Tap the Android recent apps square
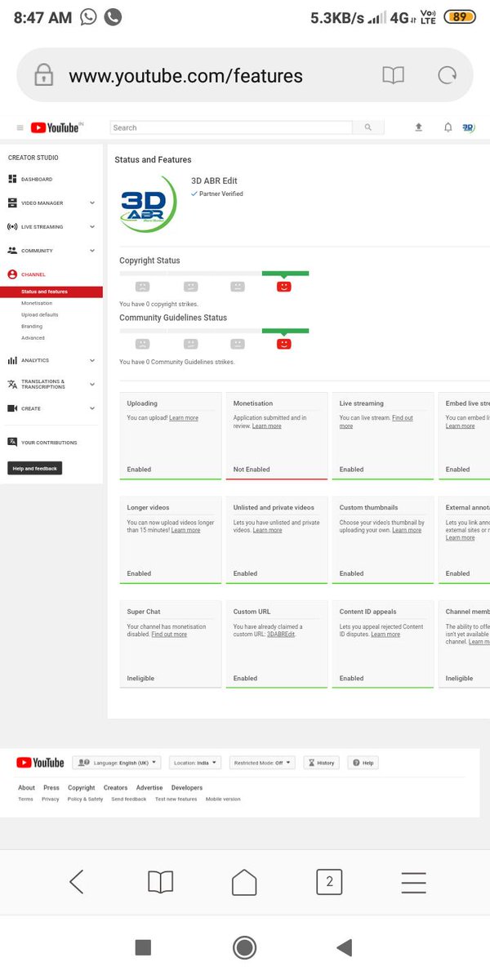Screen dimensions: 490x980 click(143, 947)
